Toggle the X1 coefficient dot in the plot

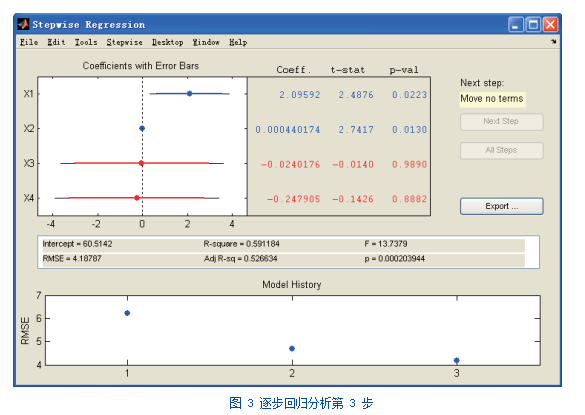190,93
